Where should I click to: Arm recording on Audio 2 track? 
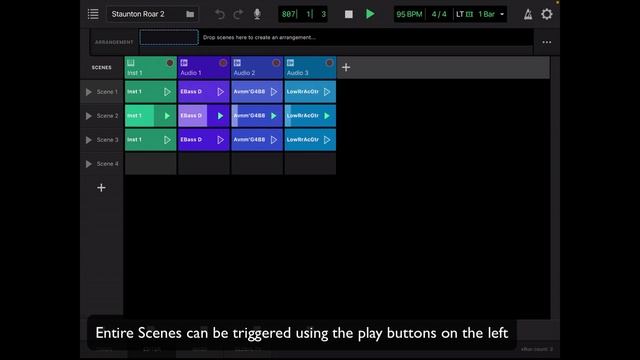click(x=276, y=63)
